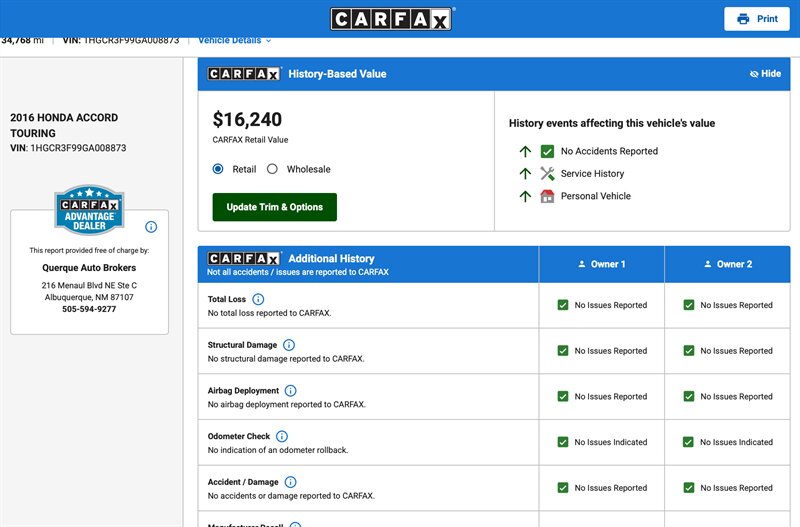Click up arrow beside Service History
This screenshot has width=800, height=527.
coord(525,174)
